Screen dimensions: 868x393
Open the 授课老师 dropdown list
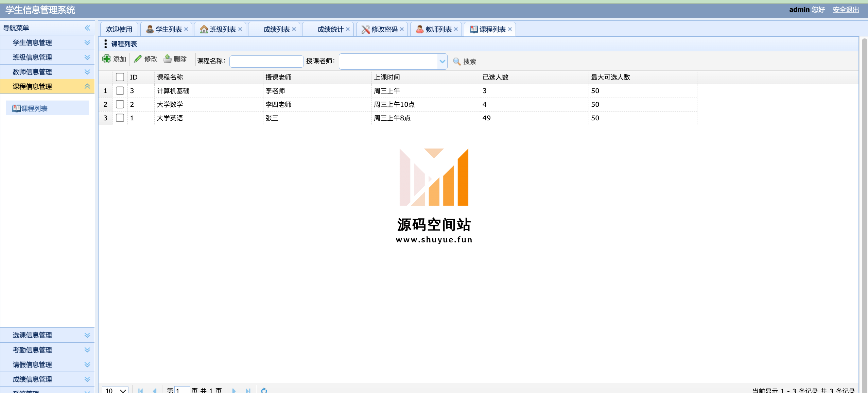[x=442, y=62]
